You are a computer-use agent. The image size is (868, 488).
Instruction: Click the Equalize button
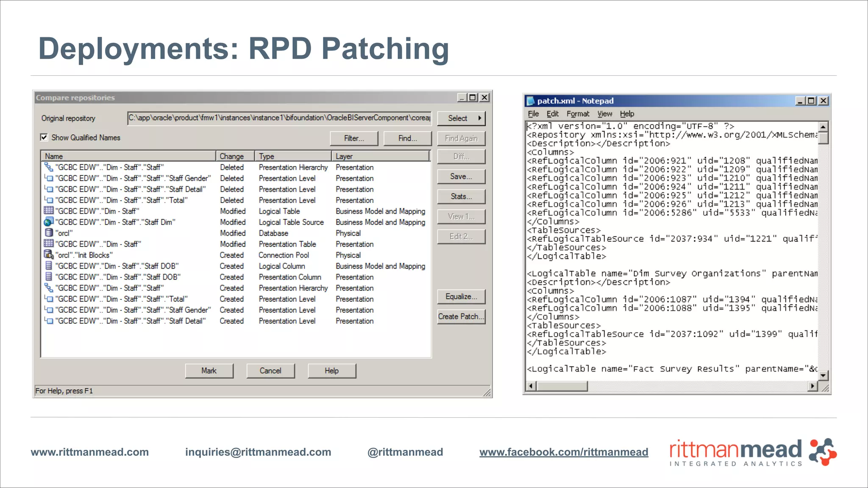[461, 297]
